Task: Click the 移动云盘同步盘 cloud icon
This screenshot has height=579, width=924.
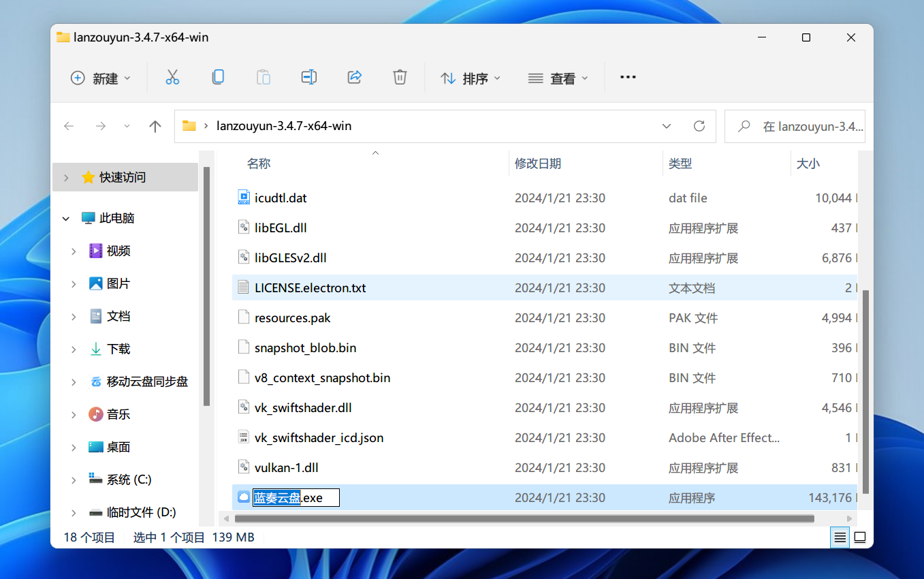Action: (96, 381)
